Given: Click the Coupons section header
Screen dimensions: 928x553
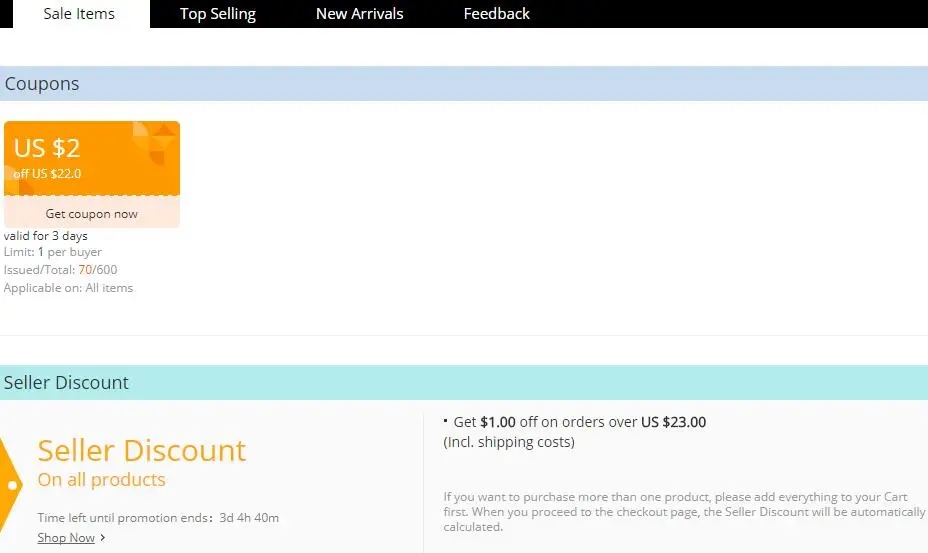Looking at the screenshot, I should (464, 83).
